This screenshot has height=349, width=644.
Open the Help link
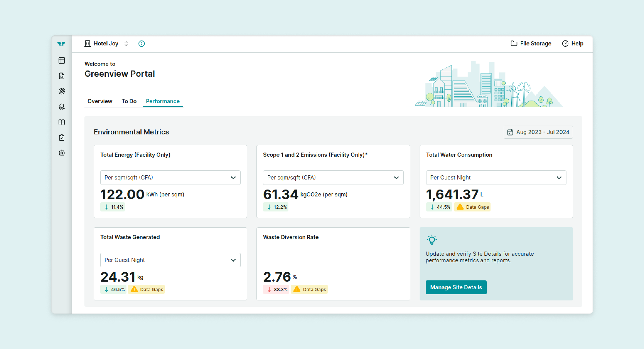click(x=572, y=44)
